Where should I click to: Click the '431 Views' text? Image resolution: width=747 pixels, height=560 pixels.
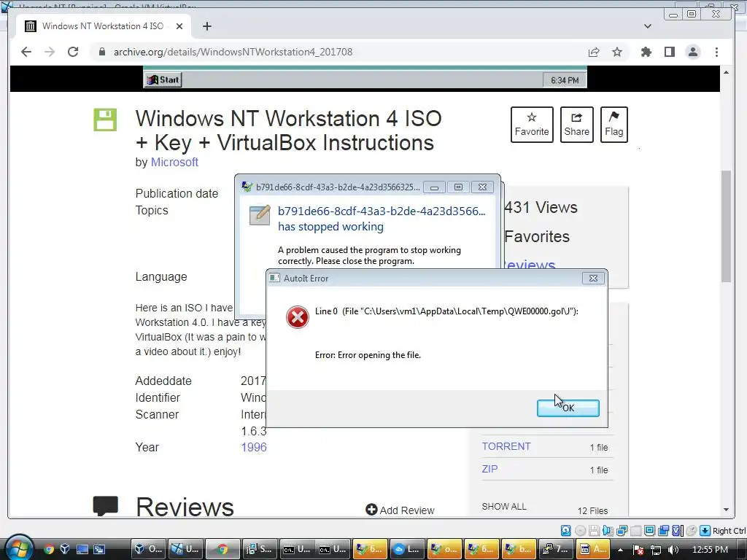(x=541, y=208)
